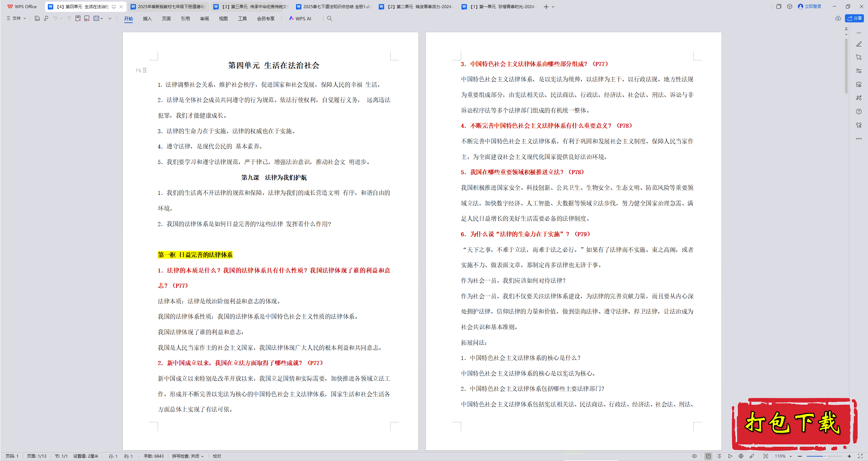Image resolution: width=868 pixels, height=461 pixels.
Task: Click the 立即登录 login link
Action: (x=810, y=6)
